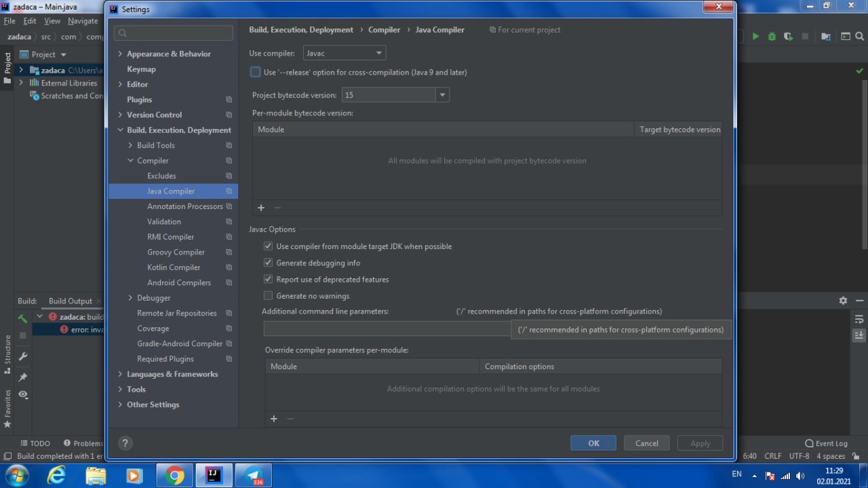
Task: Toggle scroll-to-end icon in the Build output
Action: [x=859, y=335]
